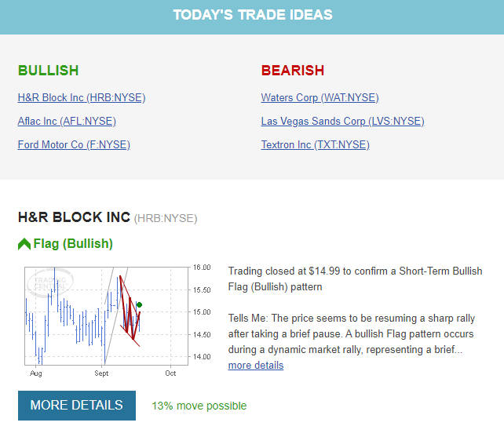Open the Las Vegas Sands Corp link
504x437 pixels.
click(x=342, y=121)
